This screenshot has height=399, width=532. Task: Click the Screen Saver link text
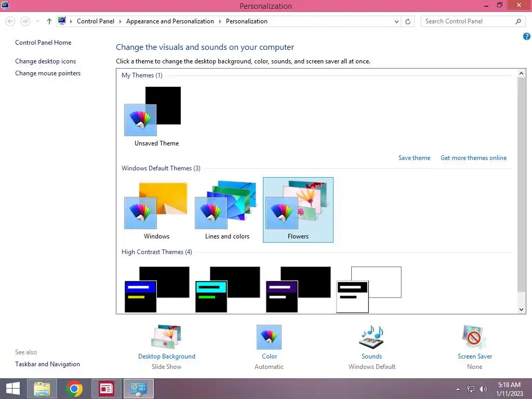[475, 356]
